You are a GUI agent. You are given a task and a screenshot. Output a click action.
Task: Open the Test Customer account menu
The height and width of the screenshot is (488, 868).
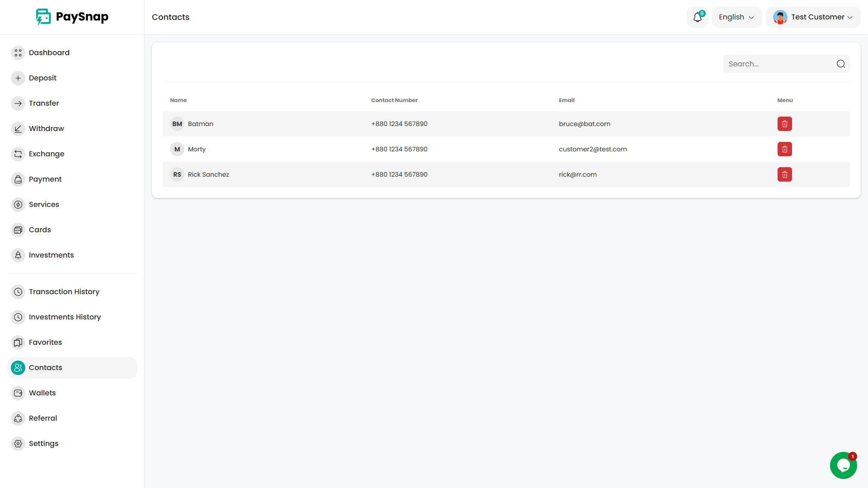813,17
